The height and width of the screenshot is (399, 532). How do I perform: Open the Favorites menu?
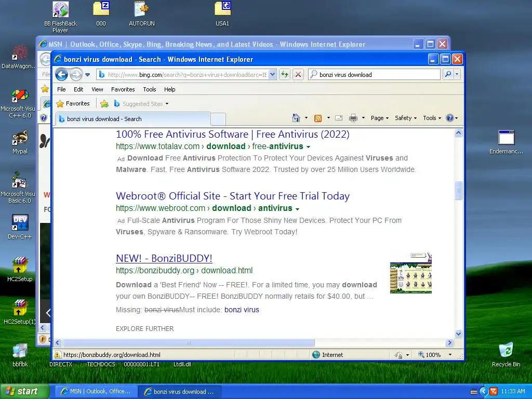(123, 89)
